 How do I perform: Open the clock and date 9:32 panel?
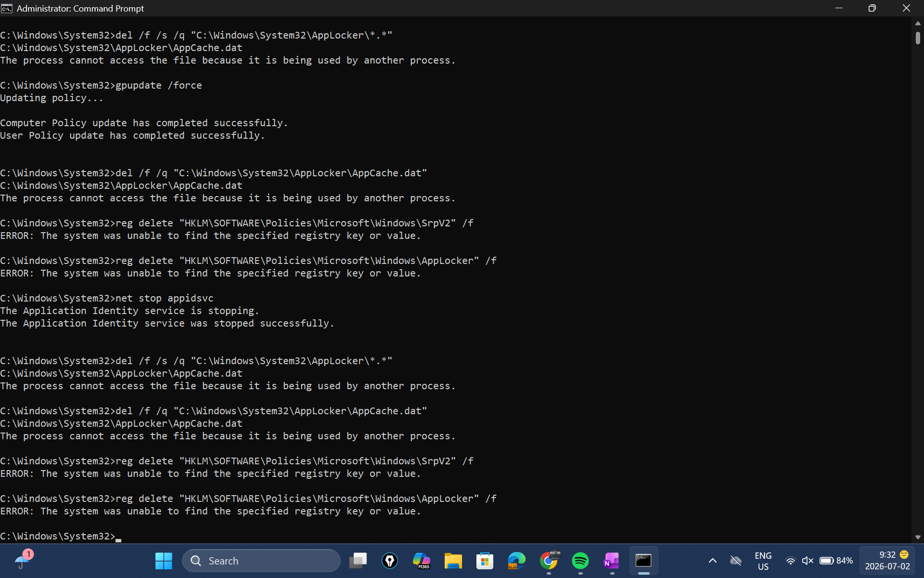[x=887, y=561]
